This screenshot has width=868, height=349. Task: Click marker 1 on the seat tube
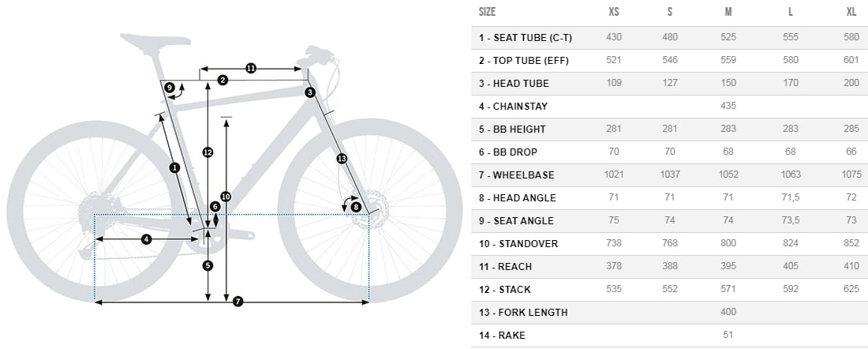(174, 167)
